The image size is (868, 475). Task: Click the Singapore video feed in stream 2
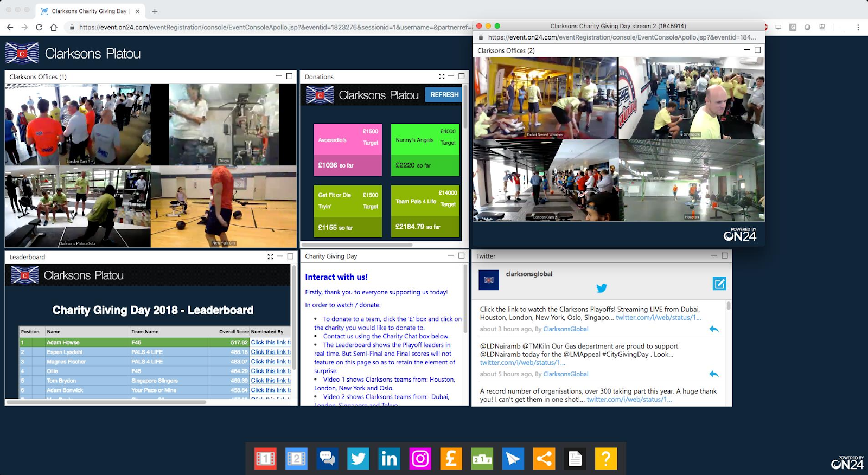coord(692,98)
